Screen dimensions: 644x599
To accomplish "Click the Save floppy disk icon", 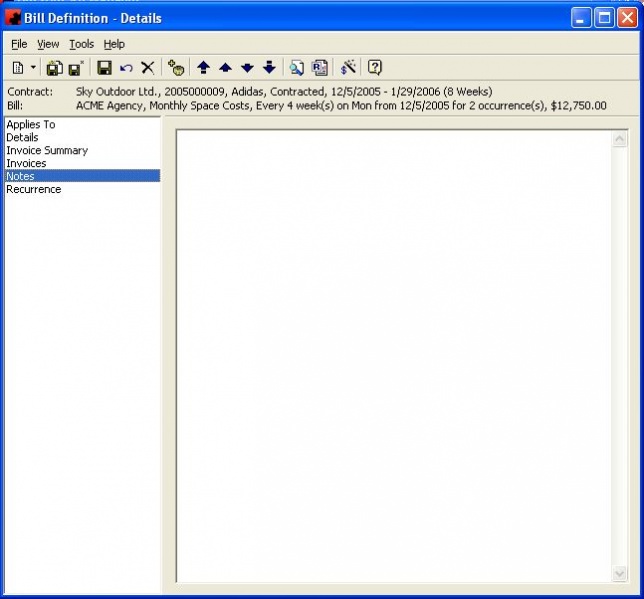I will pos(104,67).
